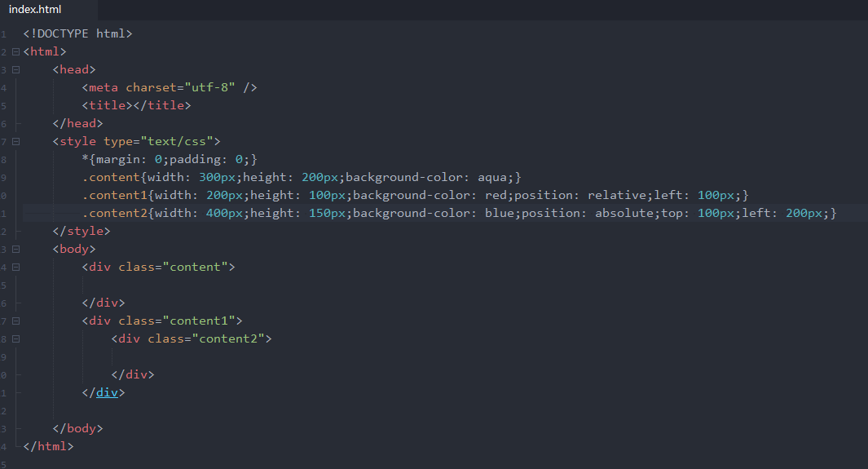The image size is (868, 469).
Task: Click the closing body tag
Action: (x=77, y=428)
